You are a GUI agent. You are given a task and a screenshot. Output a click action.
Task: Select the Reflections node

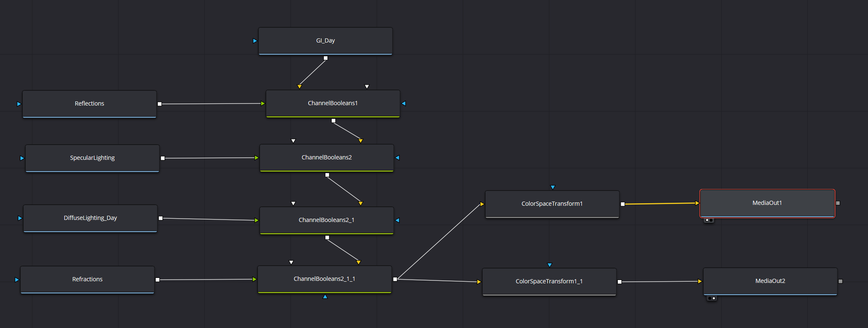point(89,104)
